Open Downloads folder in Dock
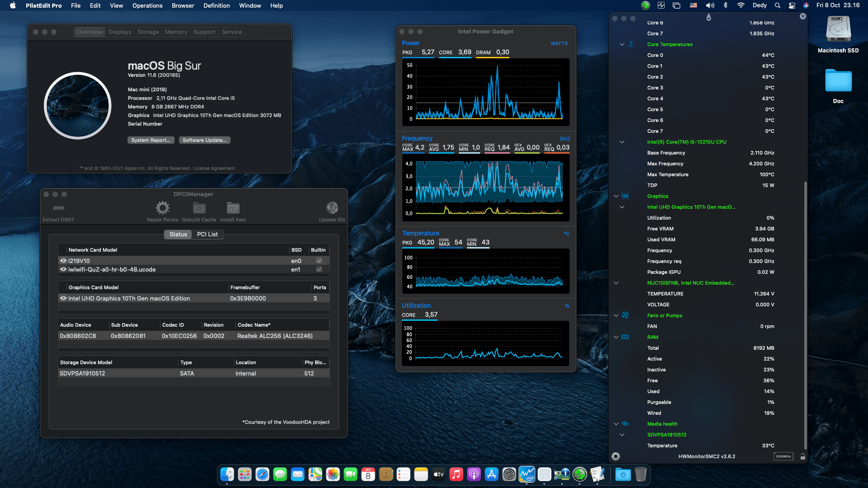The width and height of the screenshot is (868, 488). pyautogui.click(x=623, y=474)
